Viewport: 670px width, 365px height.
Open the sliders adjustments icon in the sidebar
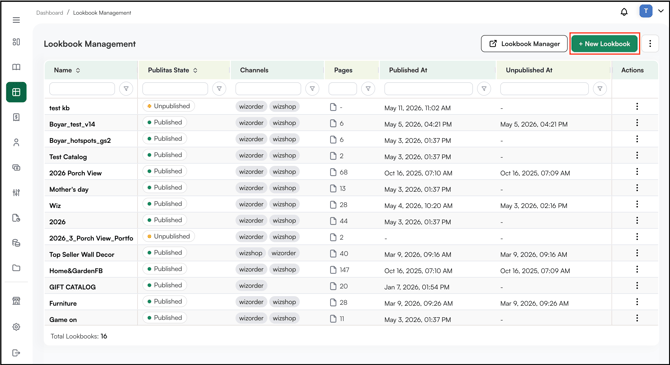pyautogui.click(x=16, y=193)
